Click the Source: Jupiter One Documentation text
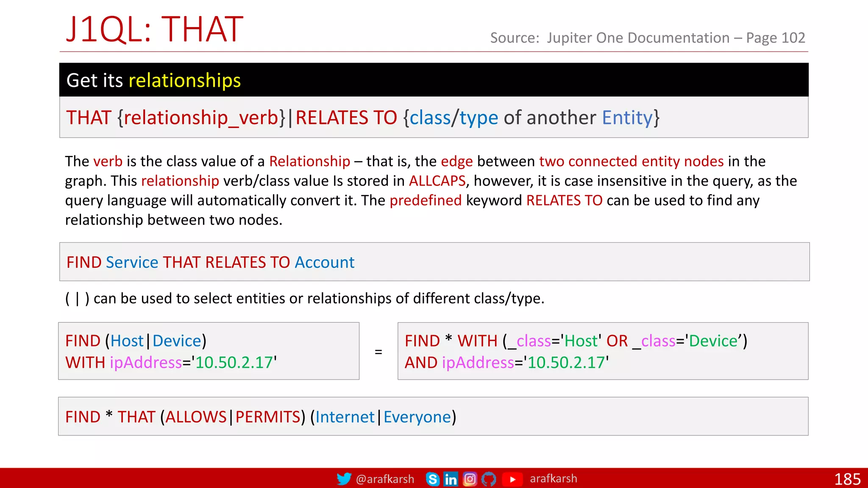This screenshot has width=868, height=488. tap(648, 38)
